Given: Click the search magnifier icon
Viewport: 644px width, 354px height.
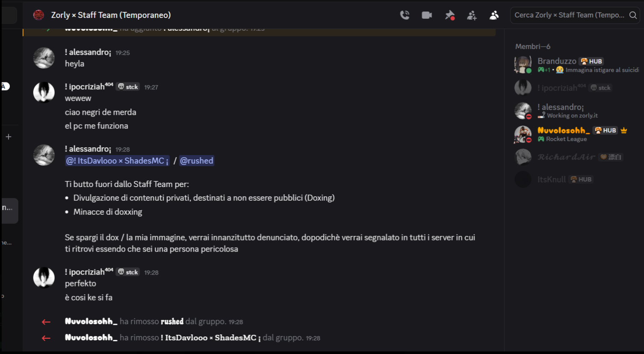Looking at the screenshot, I should coord(633,15).
